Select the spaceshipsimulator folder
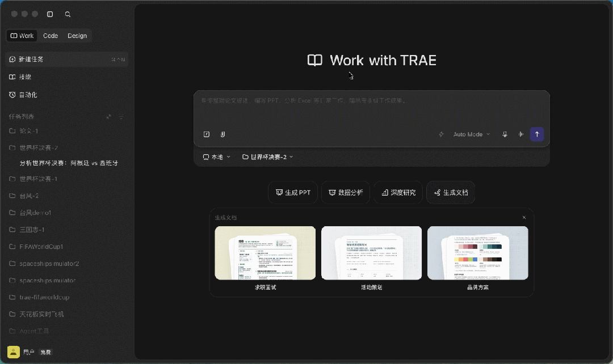This screenshot has width=613, height=364. point(67,281)
